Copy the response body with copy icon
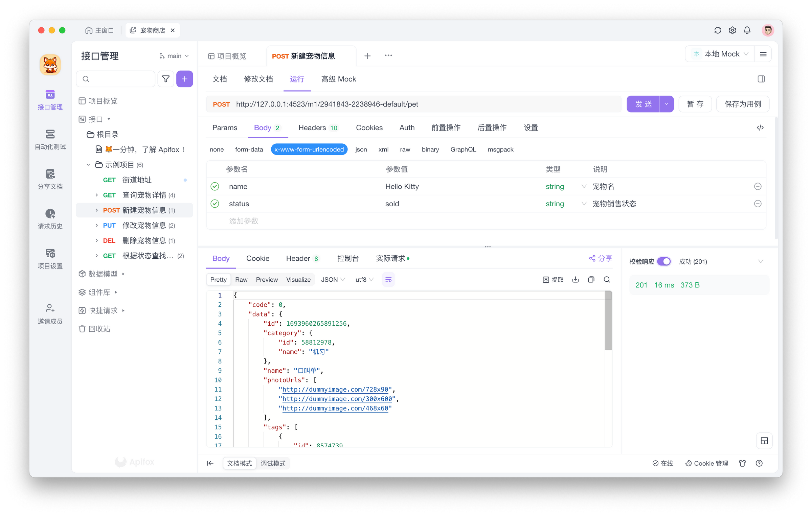The width and height of the screenshot is (812, 516). [591, 280]
